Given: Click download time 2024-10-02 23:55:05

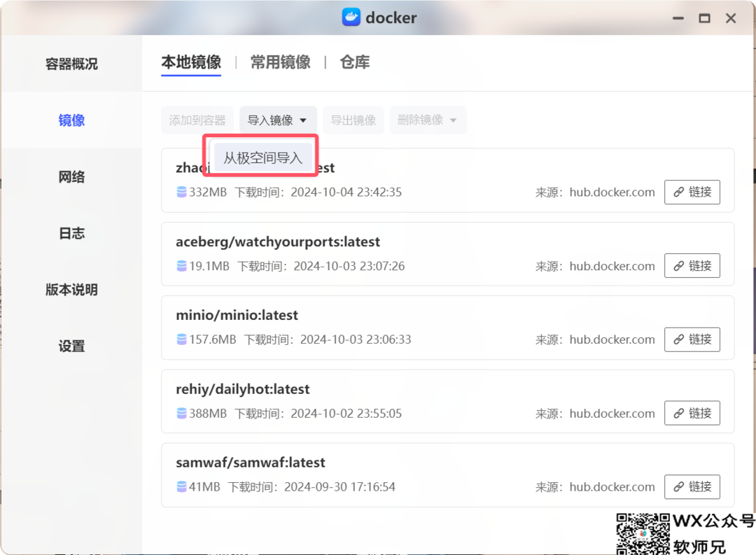Looking at the screenshot, I should pyautogui.click(x=346, y=413).
